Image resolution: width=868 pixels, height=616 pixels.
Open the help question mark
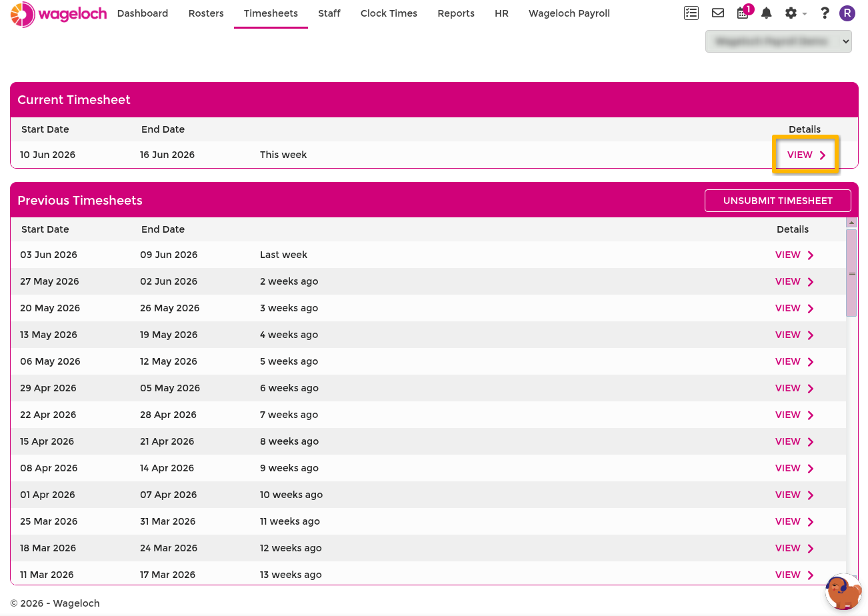pos(825,13)
